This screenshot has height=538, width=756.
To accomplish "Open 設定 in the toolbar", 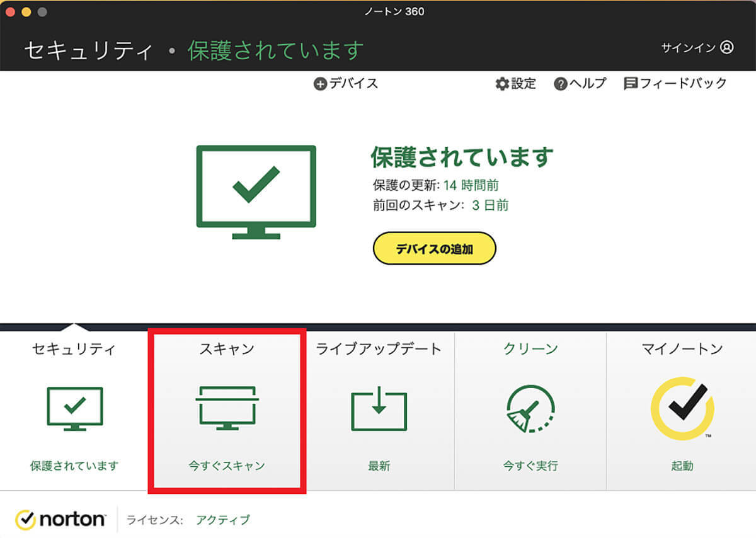I will point(524,83).
